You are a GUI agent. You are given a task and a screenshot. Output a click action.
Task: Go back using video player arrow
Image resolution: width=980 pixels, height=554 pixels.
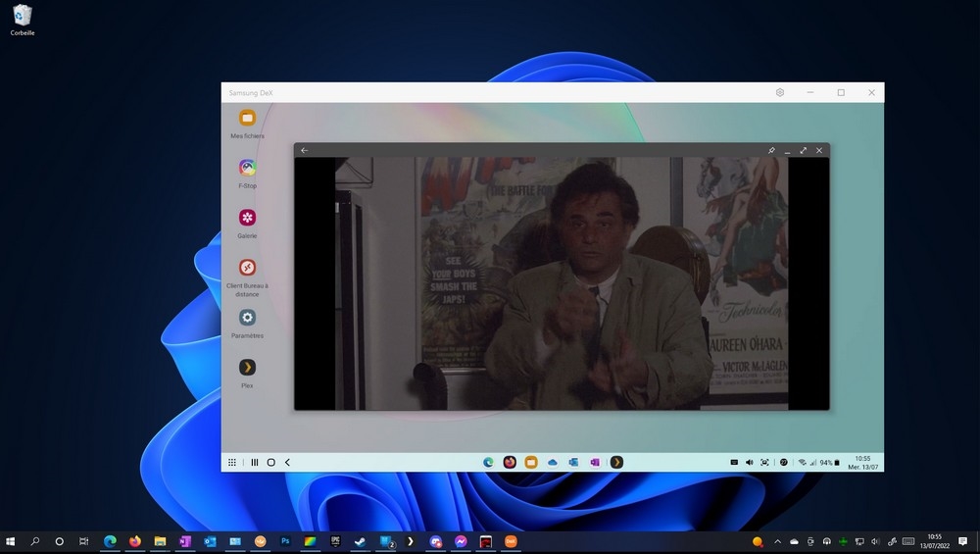[x=304, y=150]
